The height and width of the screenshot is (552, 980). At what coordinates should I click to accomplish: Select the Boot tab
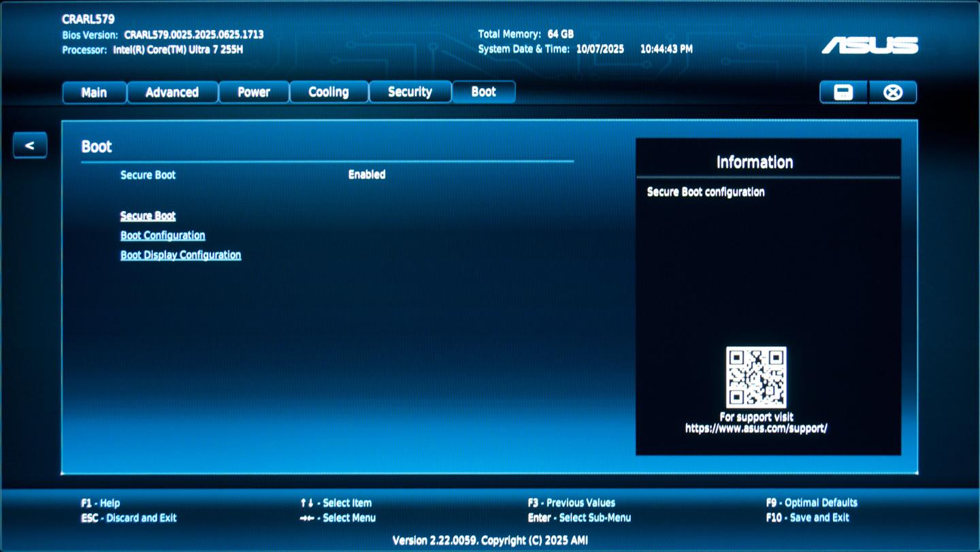point(484,92)
